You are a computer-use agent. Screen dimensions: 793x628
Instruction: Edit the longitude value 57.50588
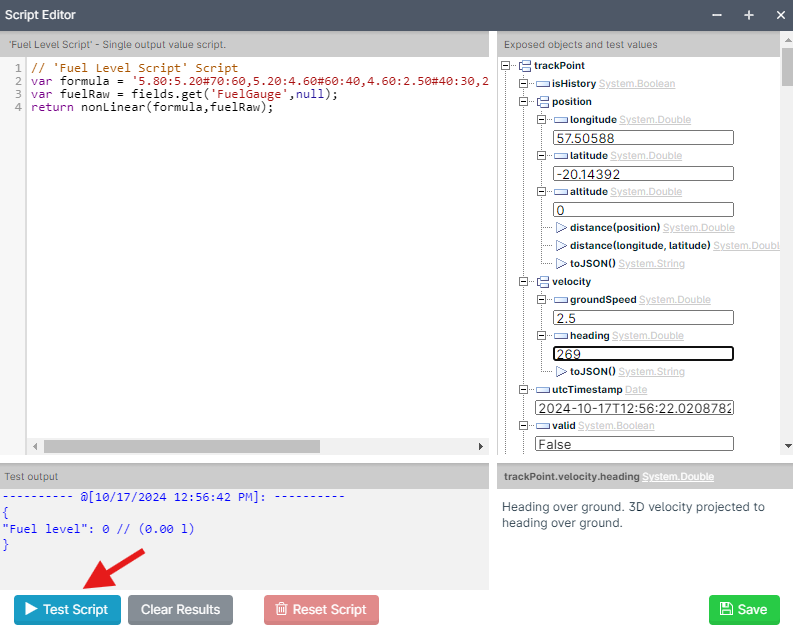point(643,138)
